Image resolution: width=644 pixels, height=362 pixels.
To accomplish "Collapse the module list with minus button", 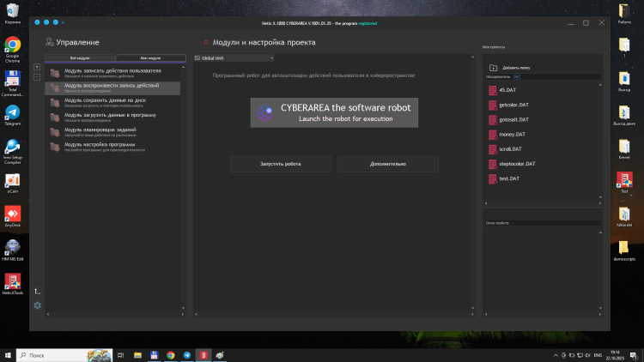I will click(x=37, y=77).
